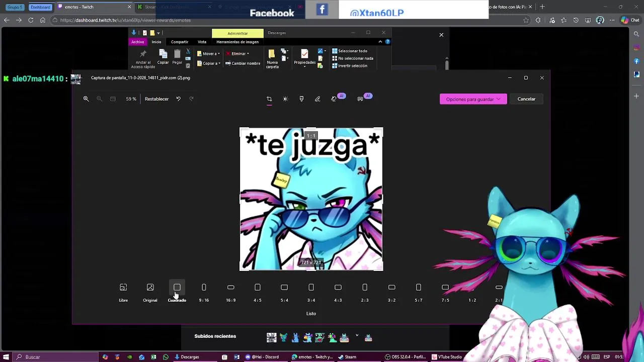Viewport: 644px width, 362px height.
Task: Select the pen markup tool
Action: tap(317, 99)
